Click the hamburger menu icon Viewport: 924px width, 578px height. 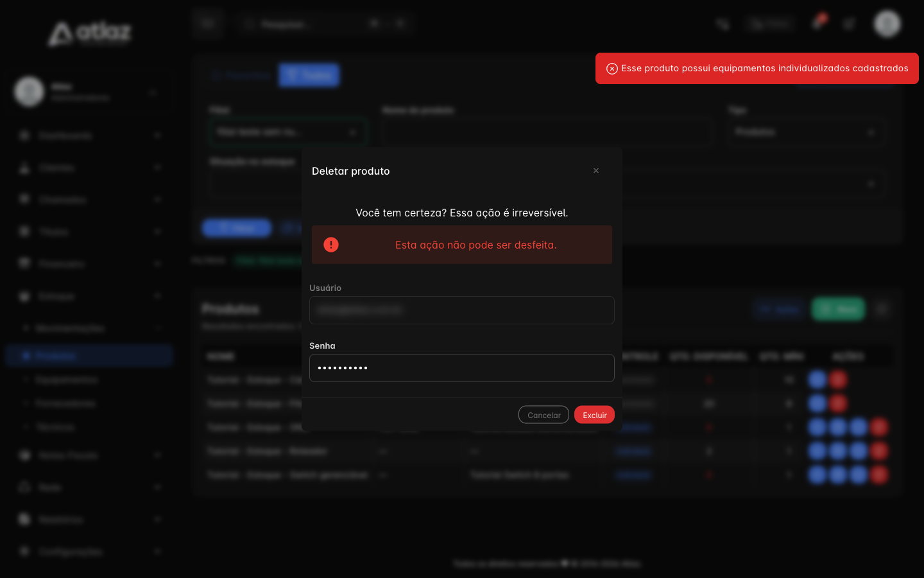(207, 24)
